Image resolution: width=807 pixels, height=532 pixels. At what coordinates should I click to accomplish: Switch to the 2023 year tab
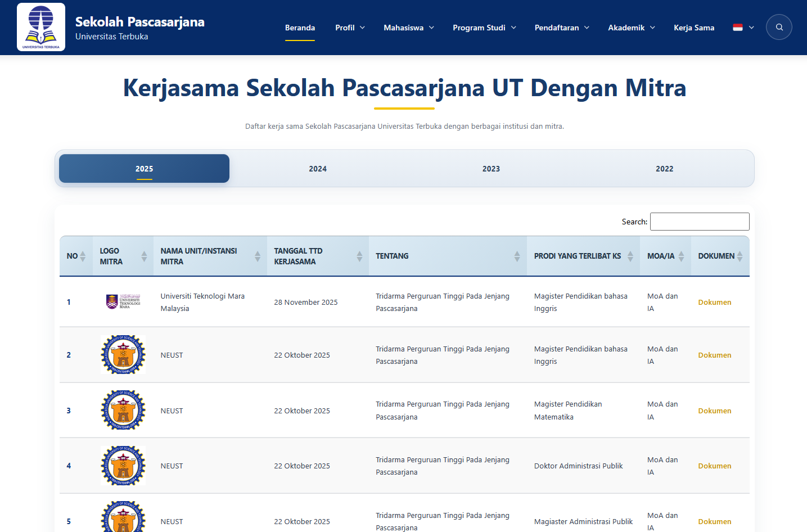pyautogui.click(x=491, y=169)
